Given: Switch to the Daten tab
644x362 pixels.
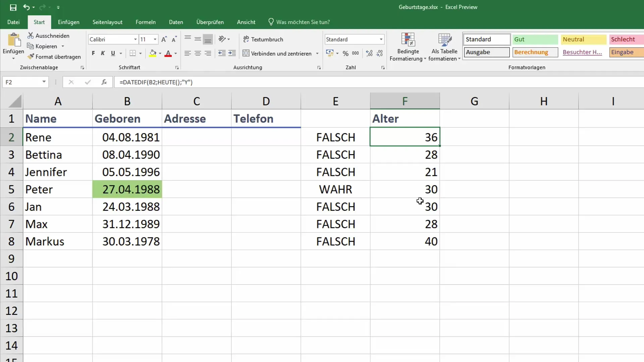Looking at the screenshot, I should (x=176, y=22).
